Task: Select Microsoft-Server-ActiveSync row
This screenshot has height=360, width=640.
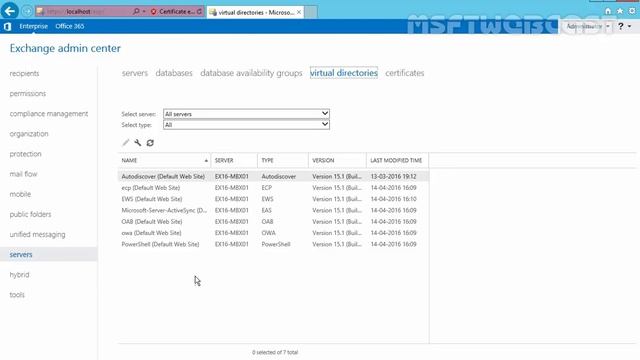Action: [273, 210]
